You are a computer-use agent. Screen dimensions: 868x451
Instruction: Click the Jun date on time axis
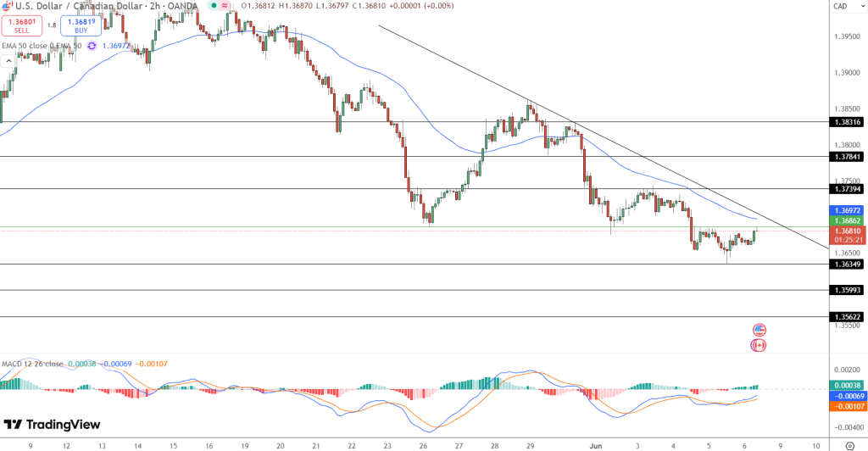(x=596, y=445)
